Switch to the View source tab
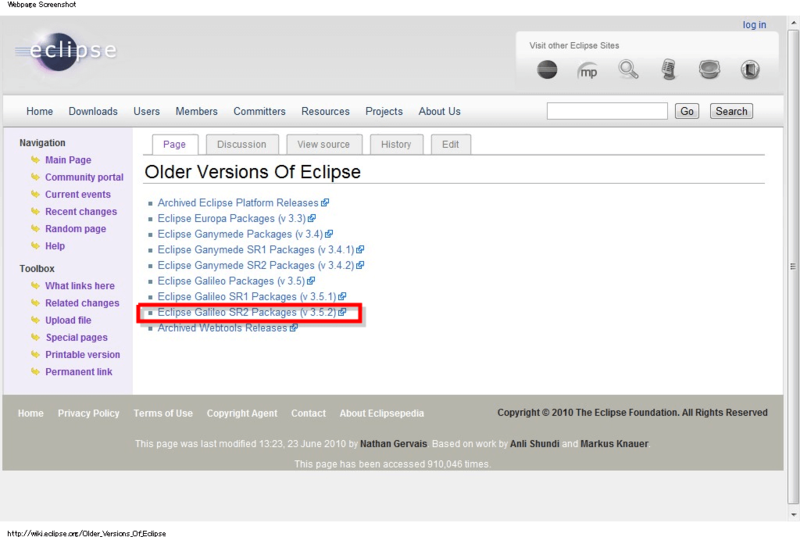The height and width of the screenshot is (537, 800). 323,144
